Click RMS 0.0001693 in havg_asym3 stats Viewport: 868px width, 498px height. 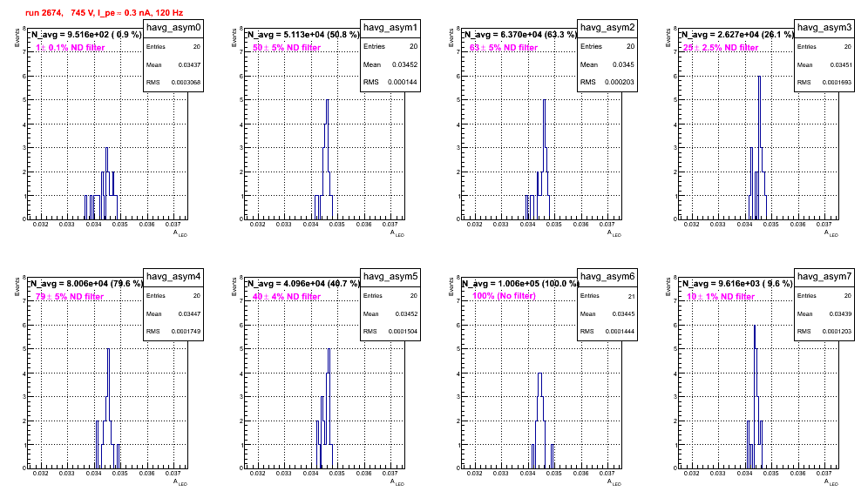pyautogui.click(x=824, y=83)
